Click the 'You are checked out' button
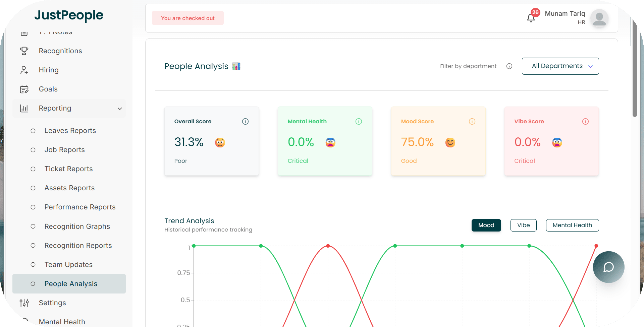 187,18
